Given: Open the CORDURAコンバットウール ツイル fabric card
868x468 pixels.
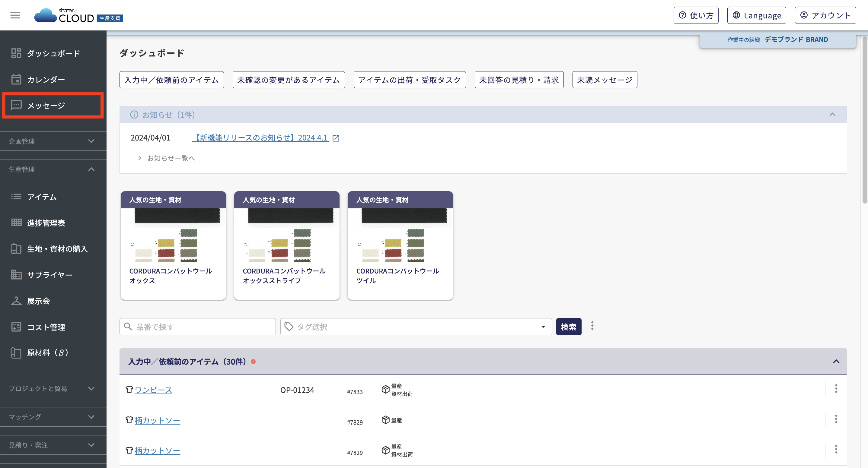Looking at the screenshot, I should pos(400,245).
